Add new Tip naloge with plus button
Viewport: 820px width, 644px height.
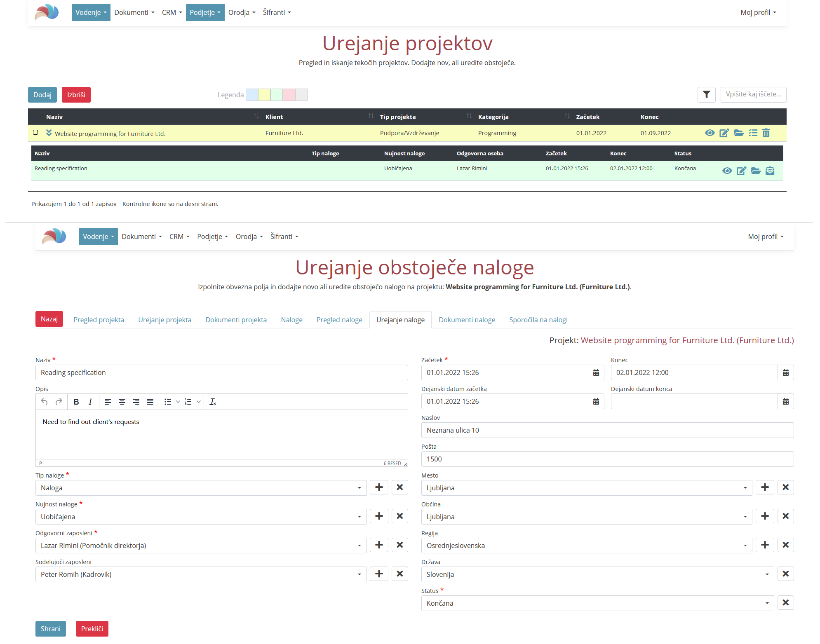[x=379, y=487]
